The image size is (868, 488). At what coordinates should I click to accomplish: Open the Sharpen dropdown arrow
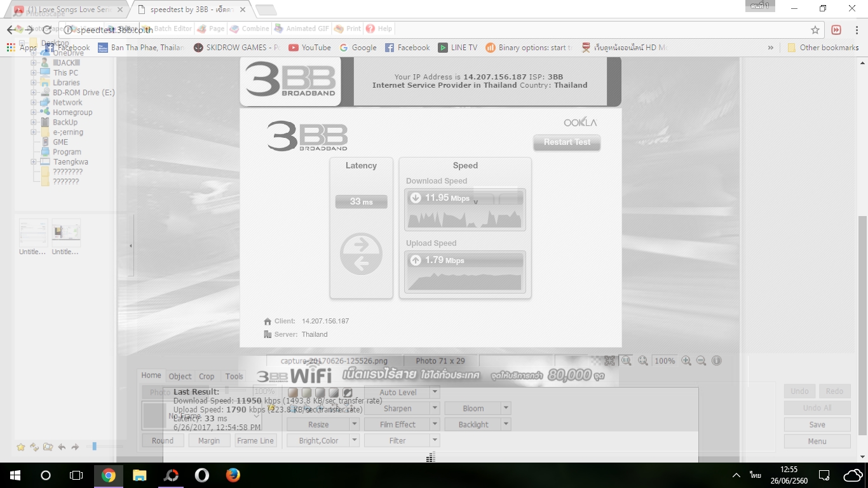point(435,409)
